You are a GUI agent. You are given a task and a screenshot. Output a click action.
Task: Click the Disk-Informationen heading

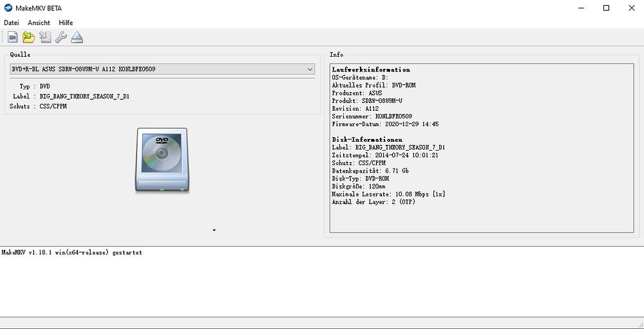pyautogui.click(x=367, y=140)
